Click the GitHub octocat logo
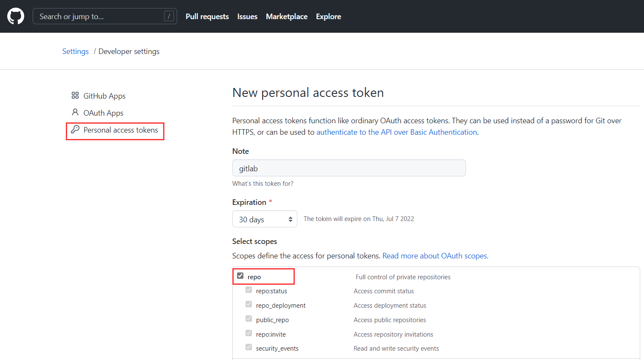 tap(16, 16)
